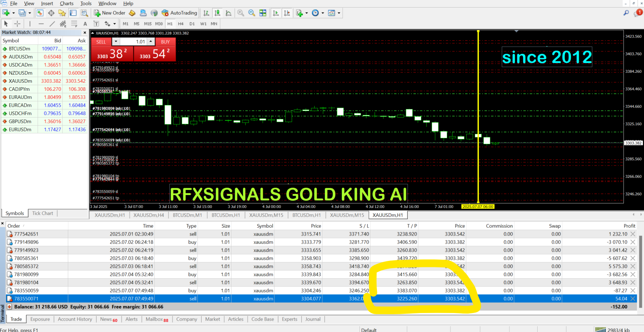This screenshot has width=644, height=332.
Task: Select the Horizontal Line drawing tool
Action: click(41, 24)
